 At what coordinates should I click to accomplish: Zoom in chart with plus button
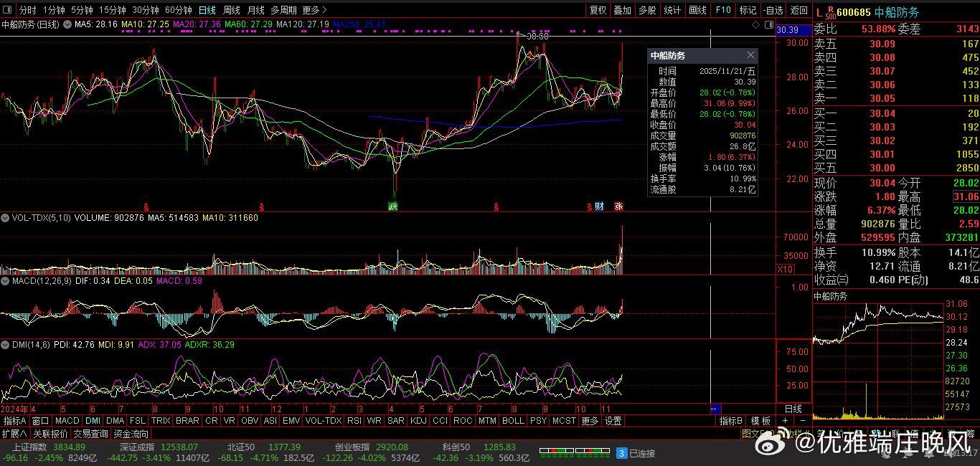pos(785,421)
